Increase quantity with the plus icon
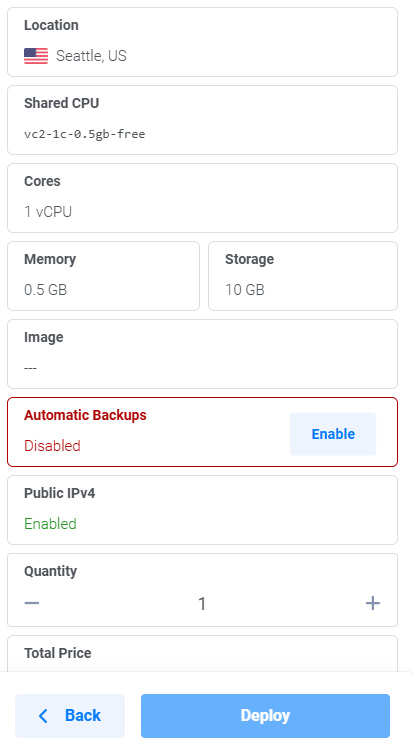Image resolution: width=413 pixels, height=750 pixels. click(x=373, y=603)
